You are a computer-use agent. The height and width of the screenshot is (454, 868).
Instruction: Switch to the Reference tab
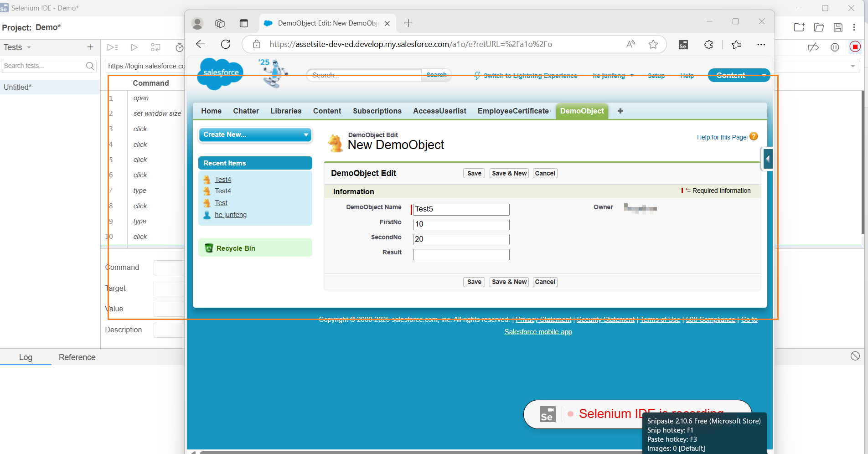pyautogui.click(x=77, y=357)
